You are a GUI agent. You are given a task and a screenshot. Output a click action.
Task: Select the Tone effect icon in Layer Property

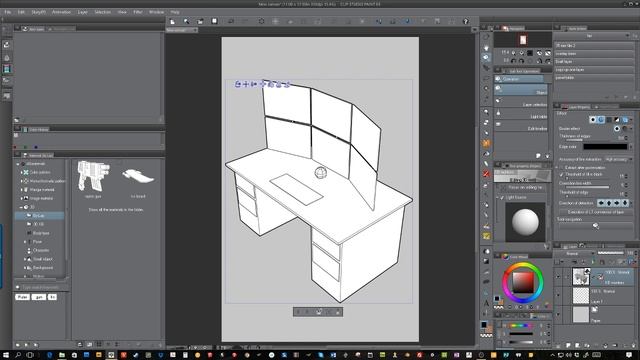pos(609,120)
